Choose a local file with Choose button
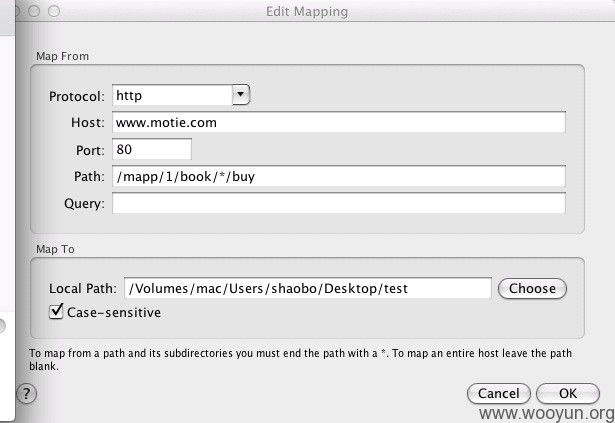This screenshot has height=423, width=615. (532, 289)
